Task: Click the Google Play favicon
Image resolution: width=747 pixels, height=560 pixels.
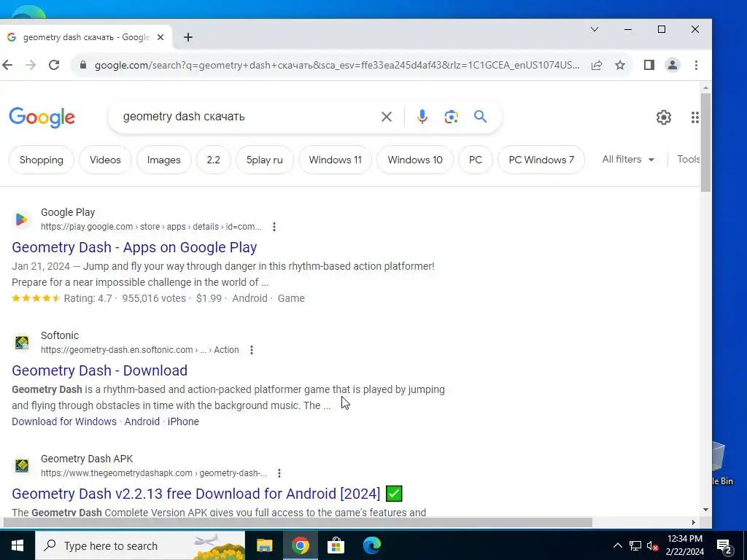Action: click(21, 219)
